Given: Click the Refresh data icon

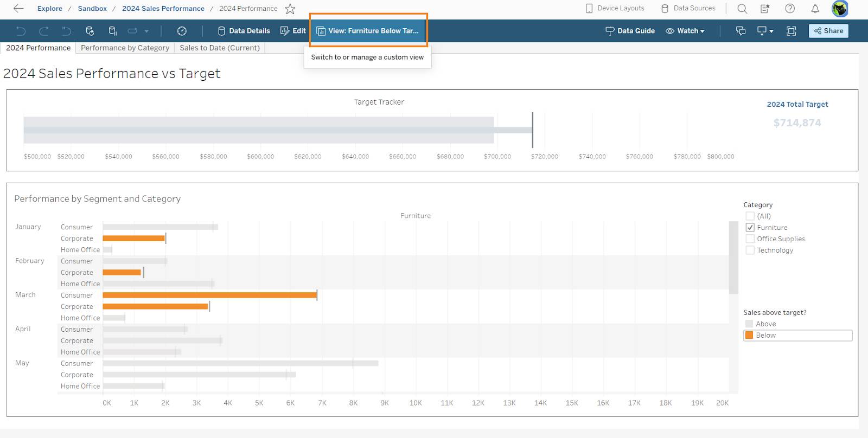Looking at the screenshot, I should [x=90, y=31].
